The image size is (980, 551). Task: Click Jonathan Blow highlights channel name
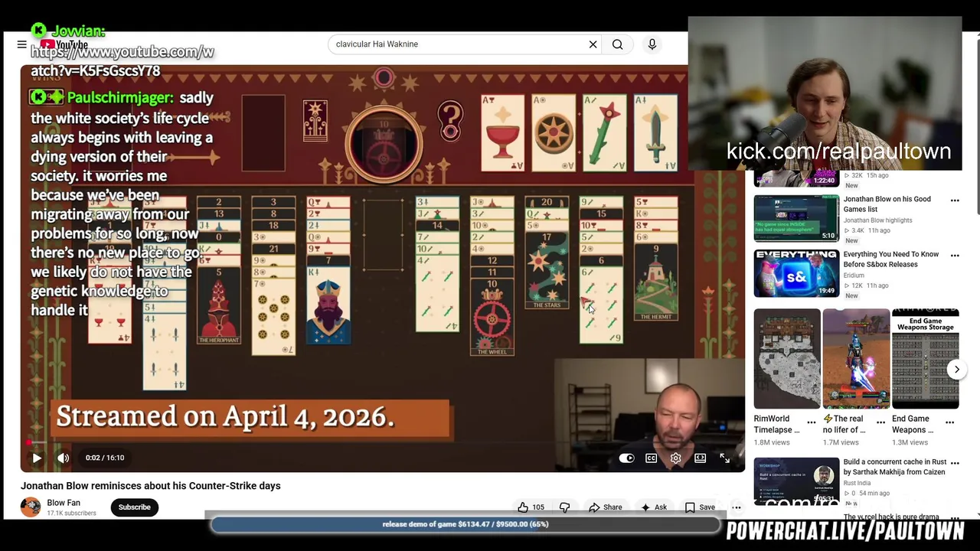tap(877, 220)
